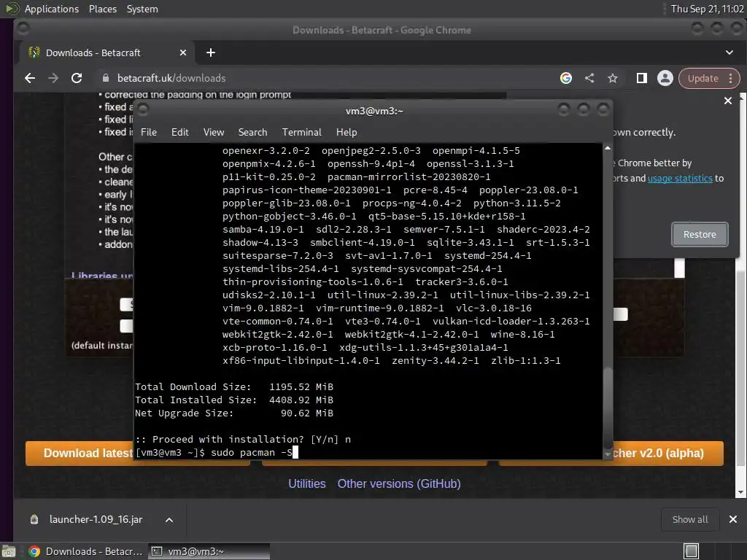
Task: Click Total Download Size text in terminal
Action: click(193, 386)
